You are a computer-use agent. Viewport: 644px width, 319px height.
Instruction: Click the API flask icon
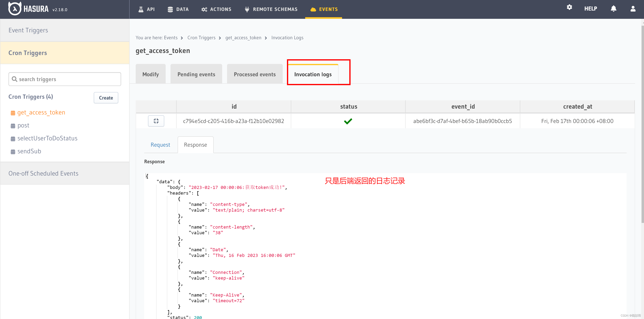coord(141,9)
